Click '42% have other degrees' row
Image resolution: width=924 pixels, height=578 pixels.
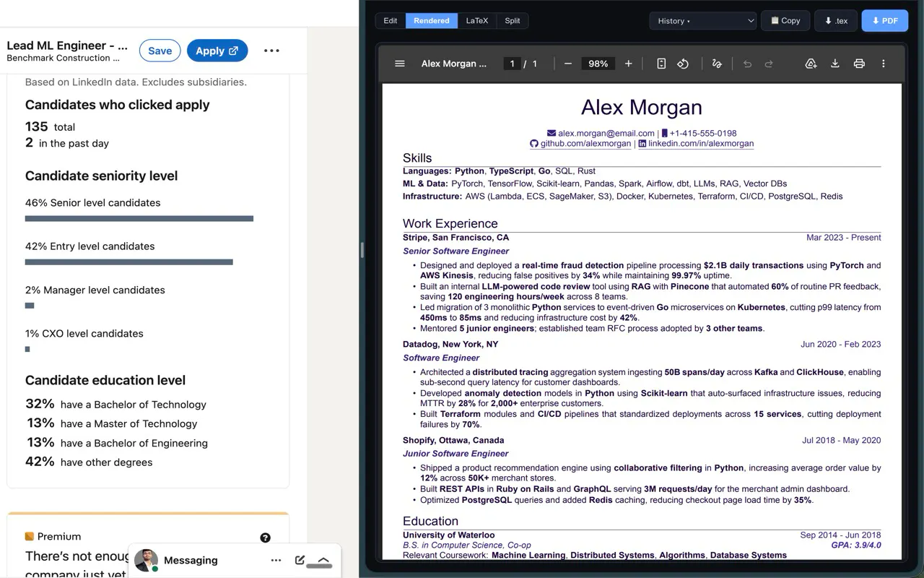(89, 462)
